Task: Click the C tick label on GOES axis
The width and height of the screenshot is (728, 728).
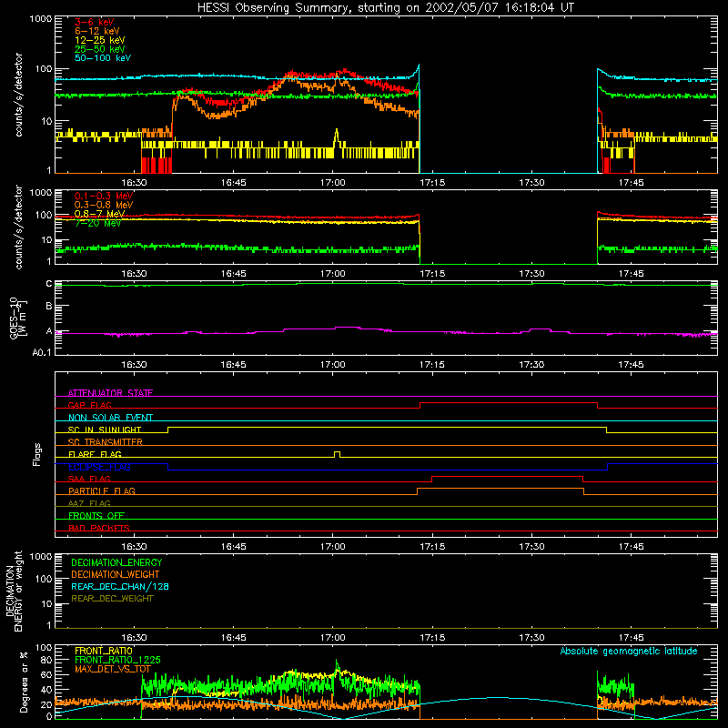Action: 49,284
